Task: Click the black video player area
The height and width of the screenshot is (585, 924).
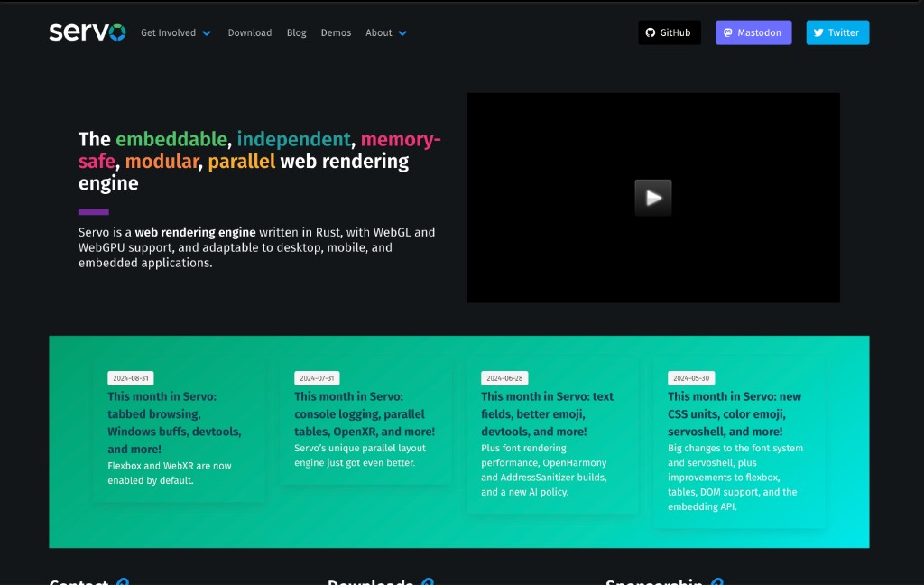Action: 653,198
